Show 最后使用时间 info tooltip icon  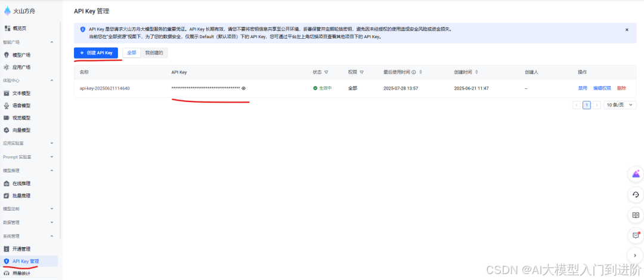pos(414,72)
